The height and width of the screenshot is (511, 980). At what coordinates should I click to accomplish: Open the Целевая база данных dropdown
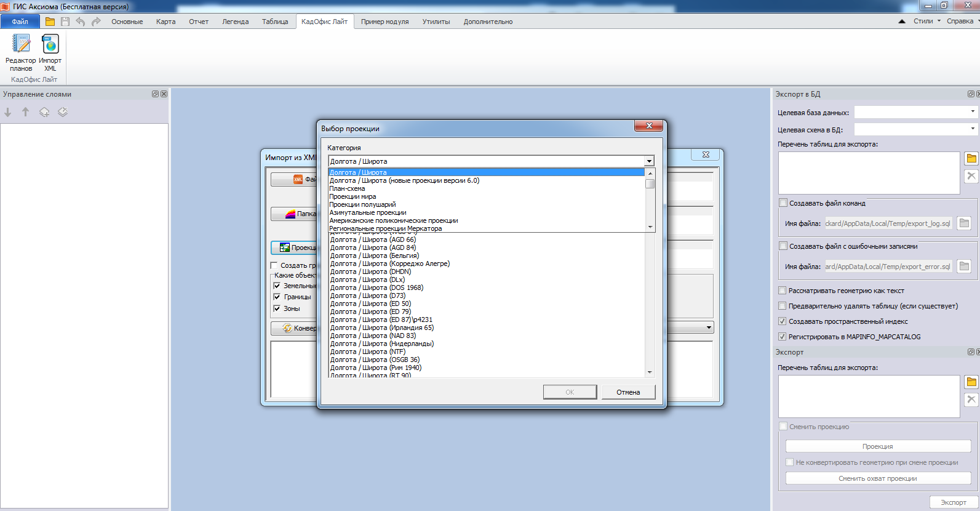coord(973,112)
